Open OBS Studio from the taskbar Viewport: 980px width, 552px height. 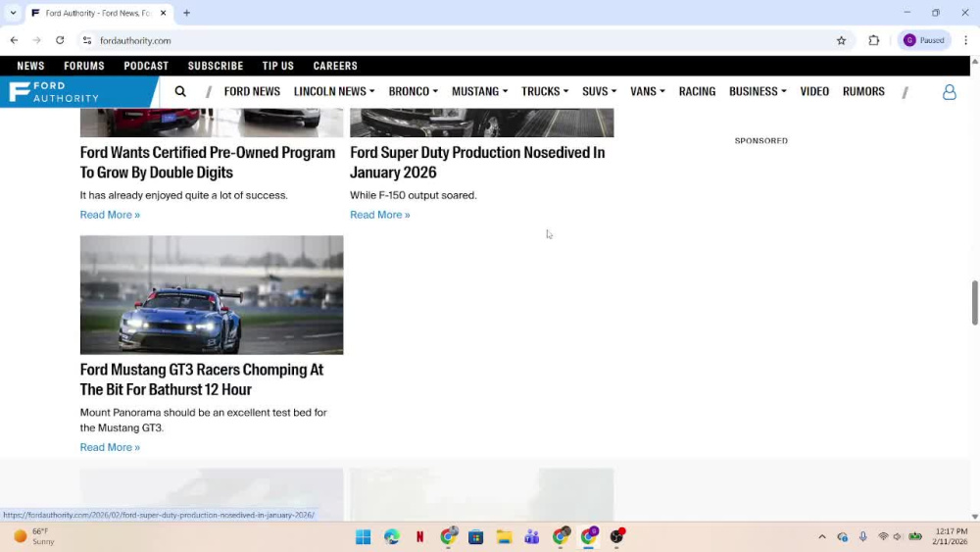click(x=616, y=536)
